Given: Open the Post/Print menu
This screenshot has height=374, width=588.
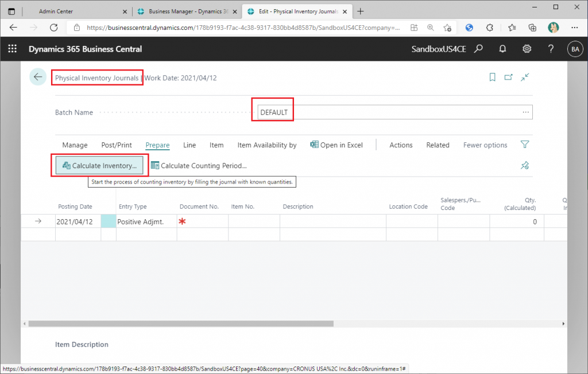Looking at the screenshot, I should coord(117,145).
